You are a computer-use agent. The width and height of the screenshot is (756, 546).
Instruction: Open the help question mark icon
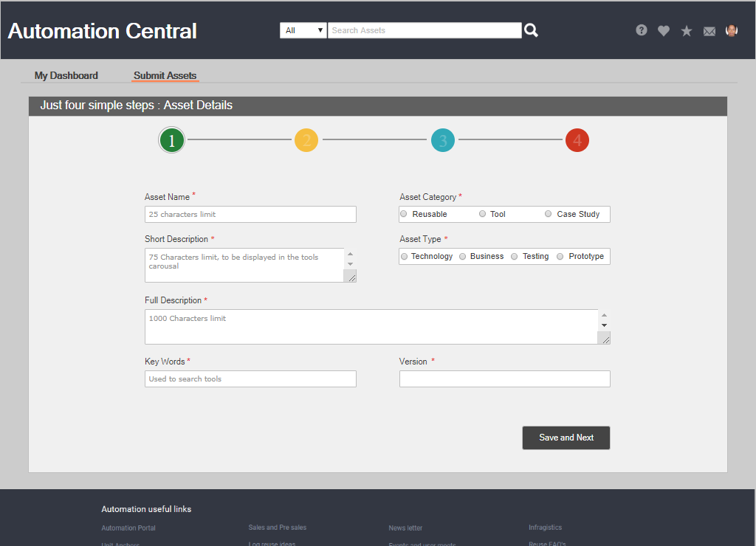[642, 30]
